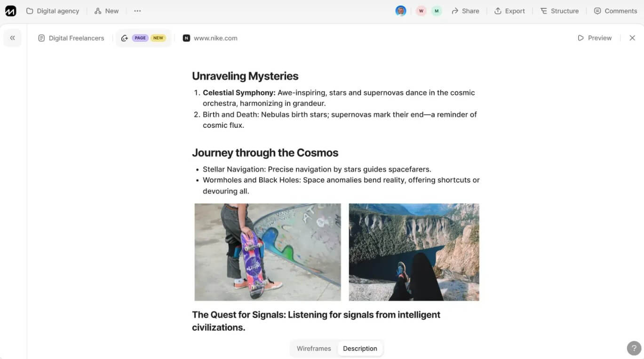Click the purple PAGE badge

140,38
